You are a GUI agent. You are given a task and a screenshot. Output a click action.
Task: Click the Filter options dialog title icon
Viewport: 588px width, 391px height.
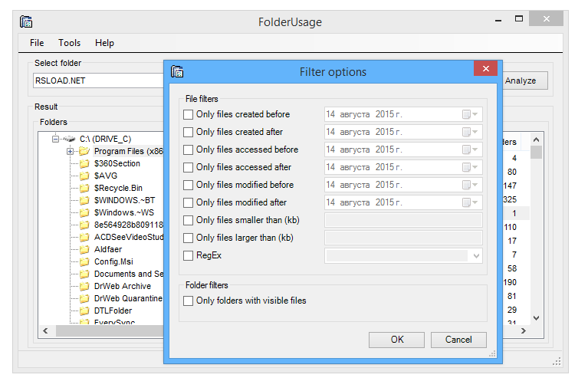click(x=177, y=71)
